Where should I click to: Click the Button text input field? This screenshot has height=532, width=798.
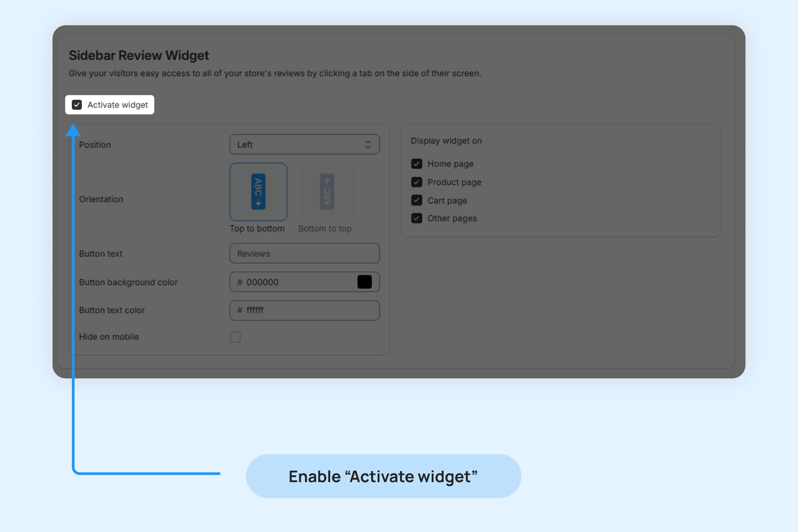304,253
